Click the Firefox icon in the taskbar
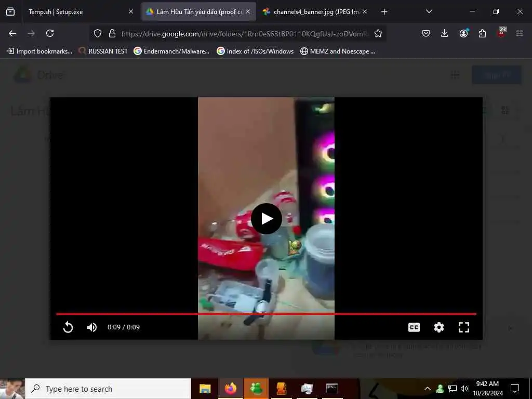The image size is (532, 399). coord(230,389)
